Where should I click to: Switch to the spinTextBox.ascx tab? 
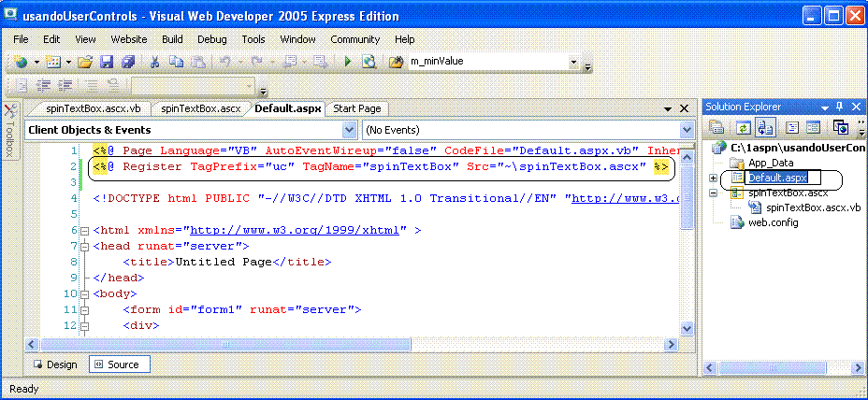(201, 109)
